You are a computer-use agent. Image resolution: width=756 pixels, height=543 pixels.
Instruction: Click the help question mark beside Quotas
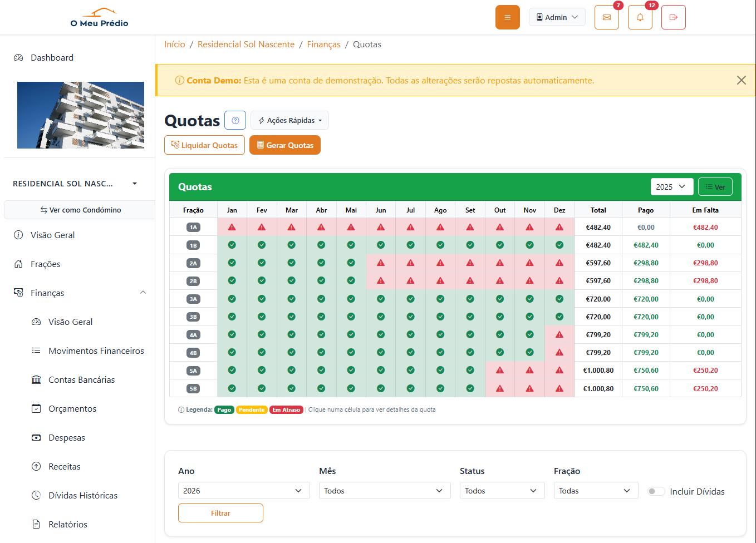point(235,120)
